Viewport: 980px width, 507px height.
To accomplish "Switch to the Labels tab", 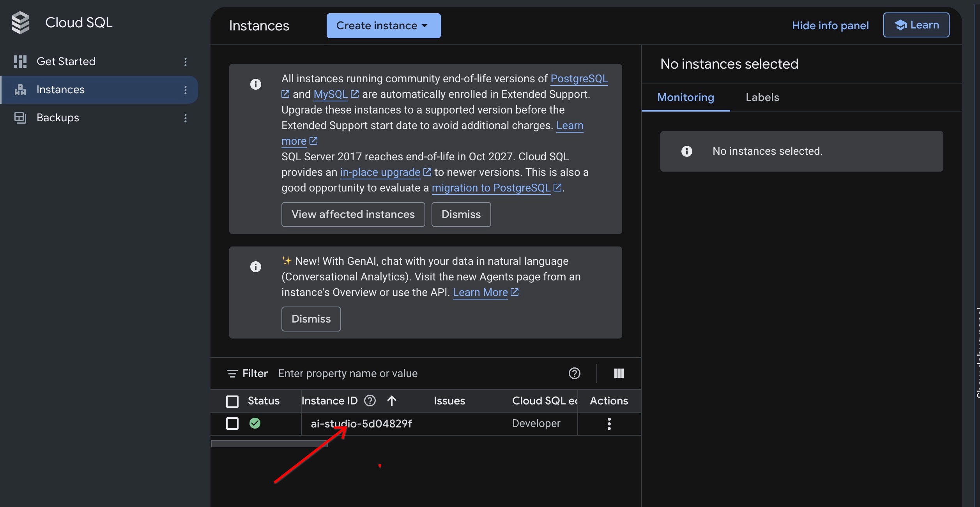I will 762,97.
